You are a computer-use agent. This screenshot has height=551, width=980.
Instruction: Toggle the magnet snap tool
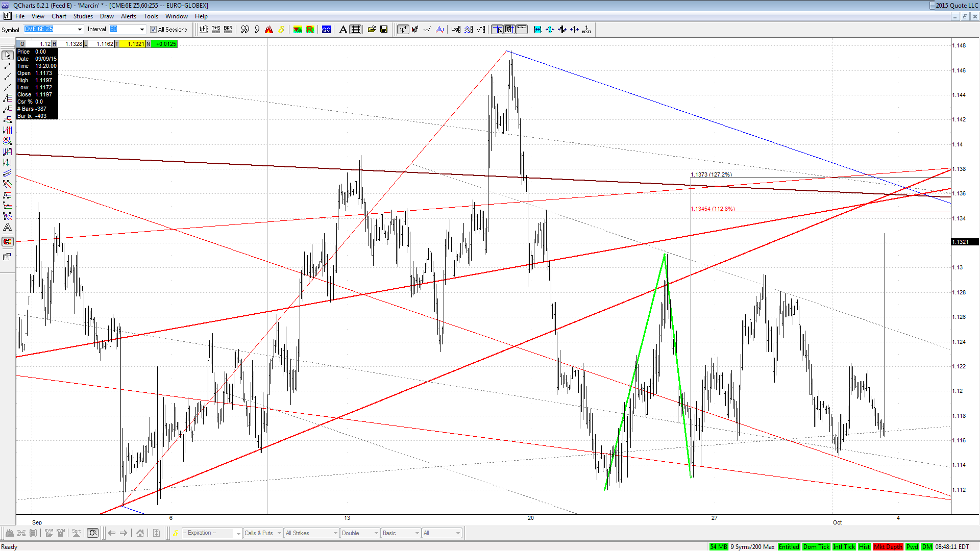(x=8, y=242)
